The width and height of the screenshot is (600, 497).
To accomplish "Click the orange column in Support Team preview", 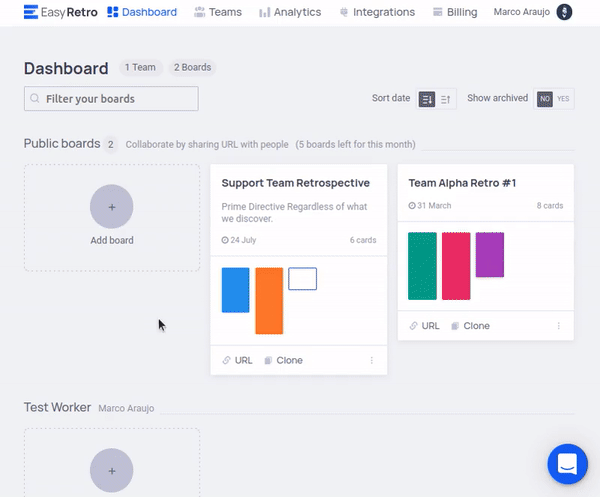I will coord(269,300).
